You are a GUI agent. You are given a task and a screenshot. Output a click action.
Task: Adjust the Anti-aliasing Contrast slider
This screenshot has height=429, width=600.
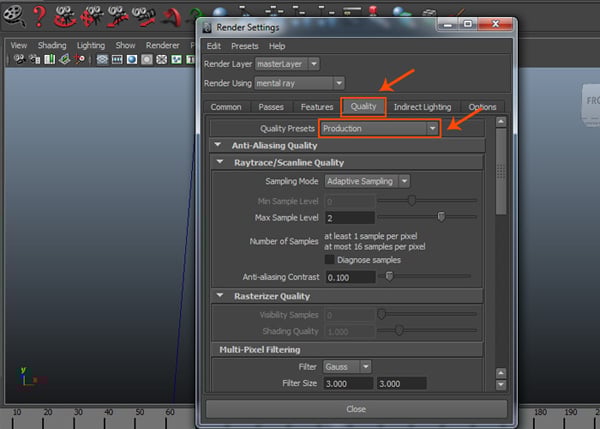coord(389,276)
